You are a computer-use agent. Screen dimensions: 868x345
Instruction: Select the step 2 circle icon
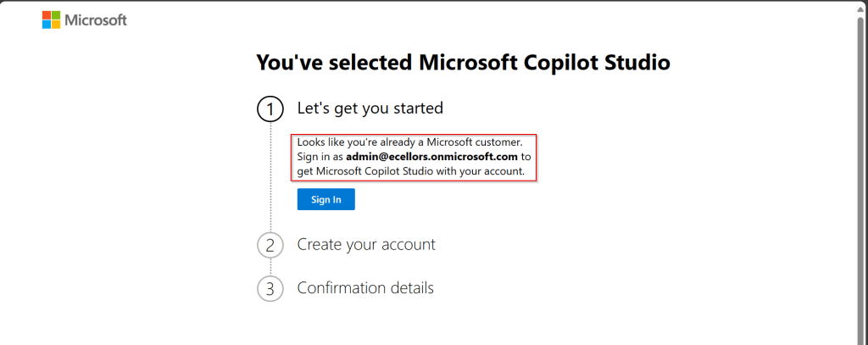click(x=270, y=245)
